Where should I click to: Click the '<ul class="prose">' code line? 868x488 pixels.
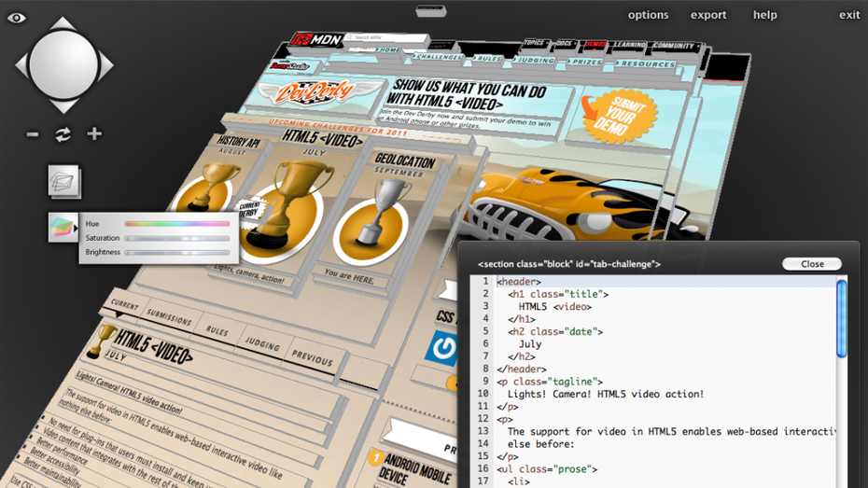547,468
